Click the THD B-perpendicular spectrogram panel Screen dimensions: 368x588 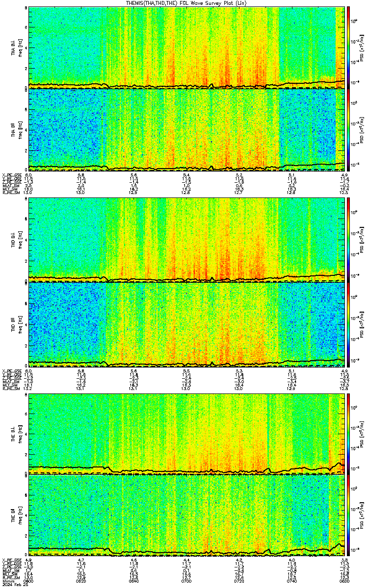click(186, 240)
